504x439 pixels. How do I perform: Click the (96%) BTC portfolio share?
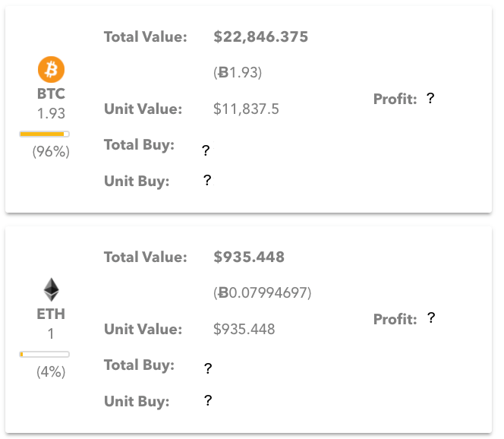click(x=51, y=152)
